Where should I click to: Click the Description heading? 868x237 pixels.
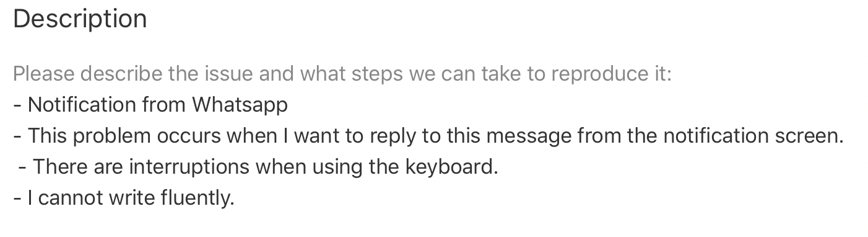tap(80, 20)
